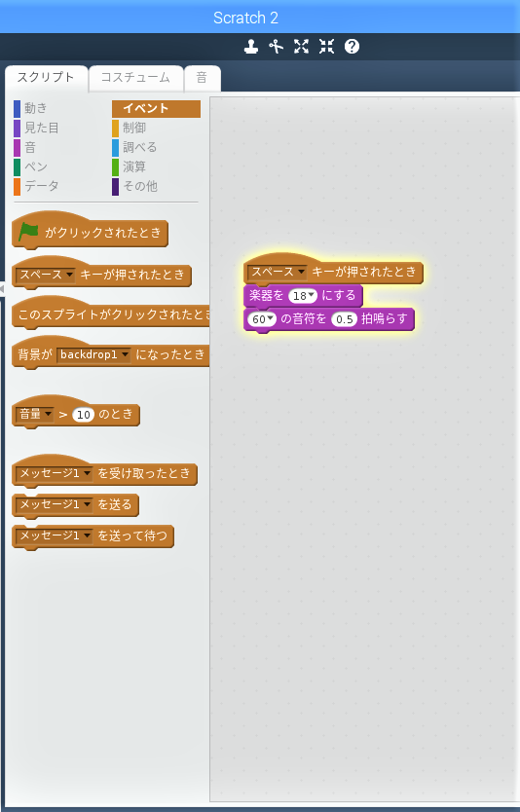Open note 60 dropdown in 音符 block
This screenshot has width=520, height=812.
click(262, 319)
